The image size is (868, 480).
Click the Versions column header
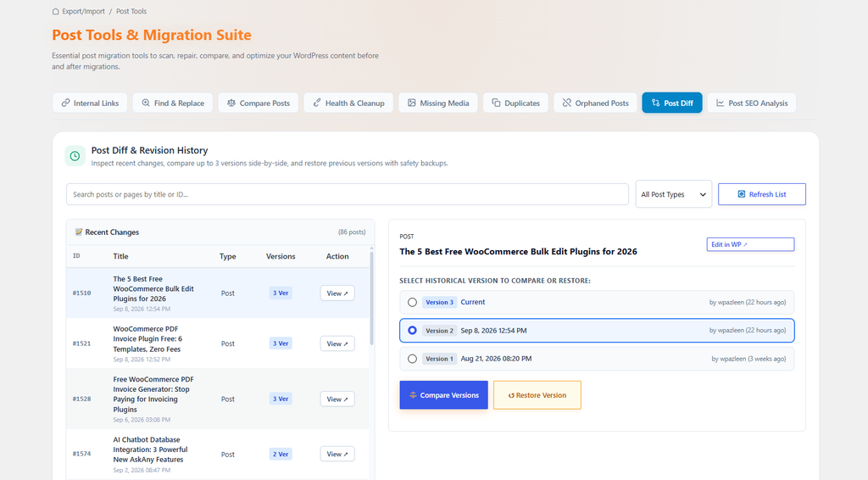coord(281,256)
